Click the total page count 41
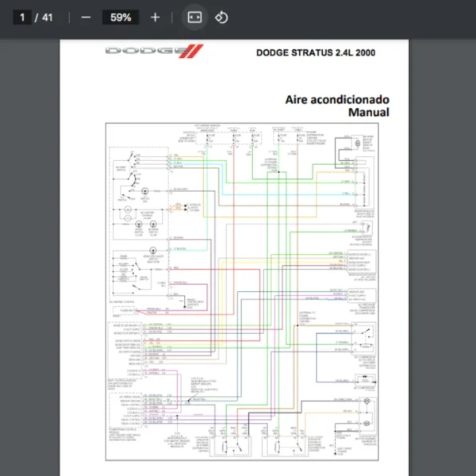Image resolution: width=476 pixels, height=476 pixels. click(x=48, y=17)
